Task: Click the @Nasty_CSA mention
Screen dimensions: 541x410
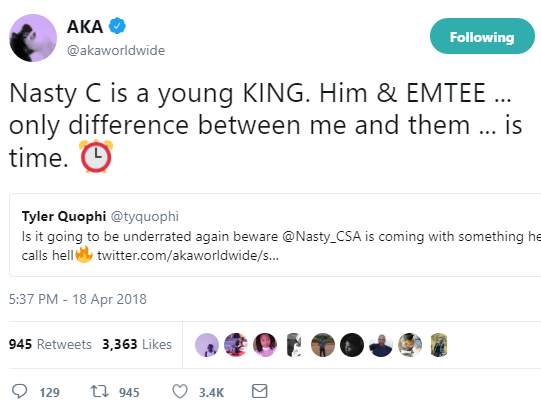Action: 322,236
